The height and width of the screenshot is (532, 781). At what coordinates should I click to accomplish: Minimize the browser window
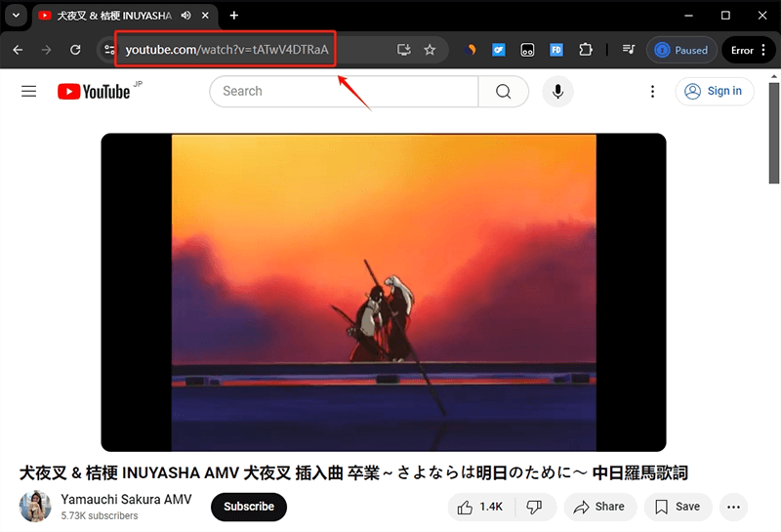[689, 16]
